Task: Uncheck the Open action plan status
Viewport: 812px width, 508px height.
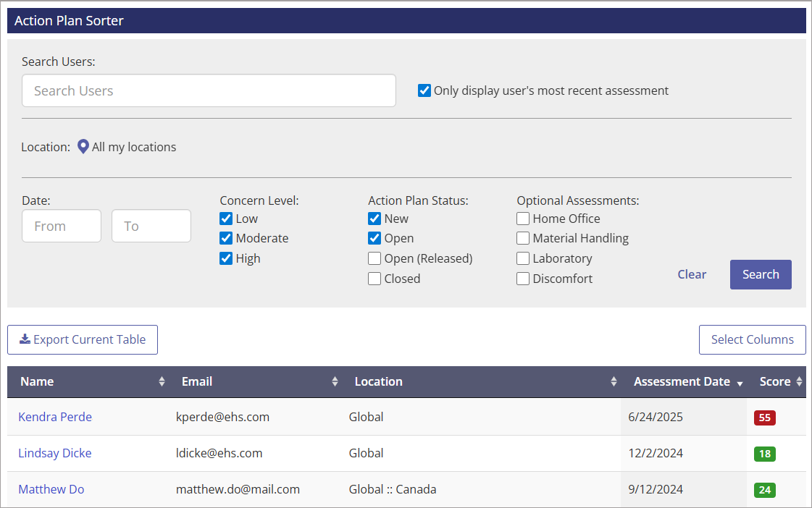Action: click(x=374, y=238)
